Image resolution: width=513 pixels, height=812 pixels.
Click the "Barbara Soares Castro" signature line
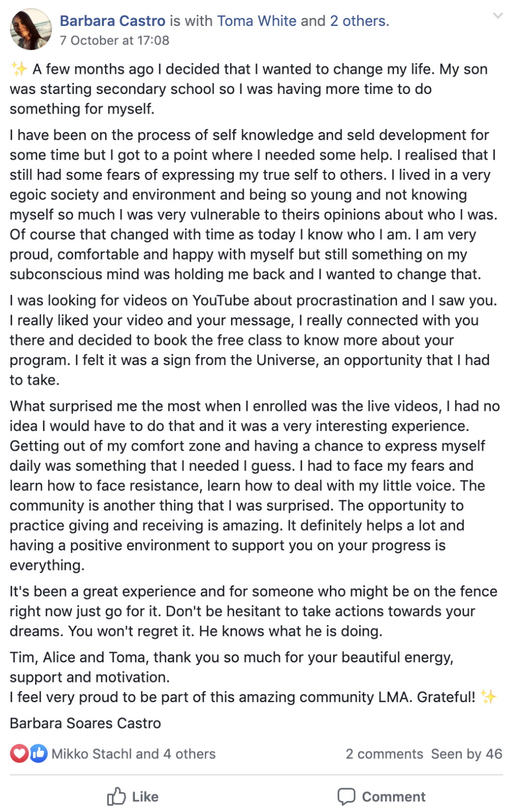tap(85, 723)
